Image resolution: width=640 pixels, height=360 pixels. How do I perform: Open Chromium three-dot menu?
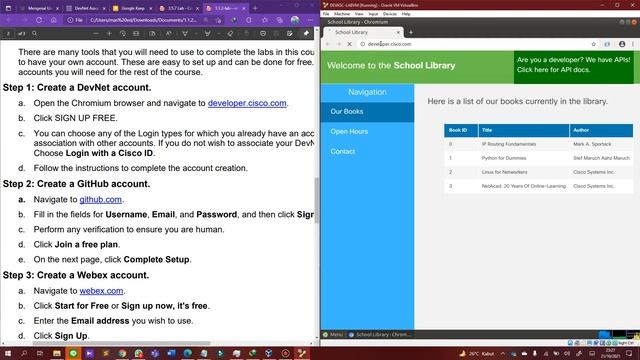tap(633, 44)
